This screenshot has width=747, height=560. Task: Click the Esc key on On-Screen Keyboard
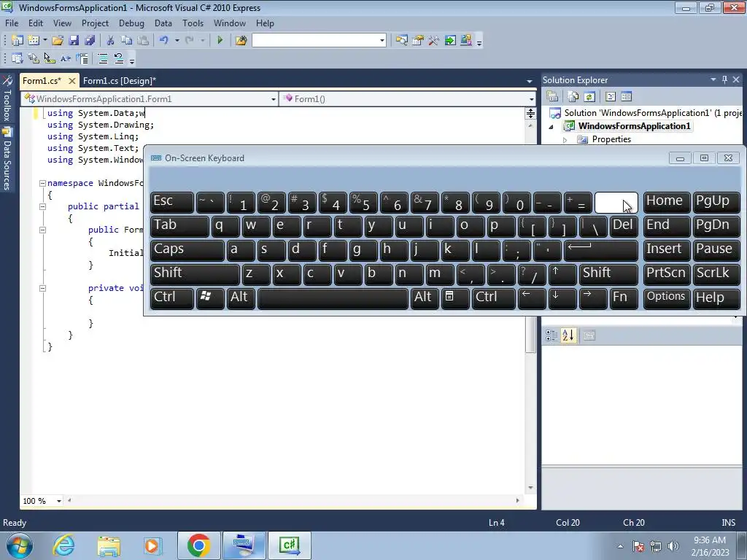(x=171, y=202)
